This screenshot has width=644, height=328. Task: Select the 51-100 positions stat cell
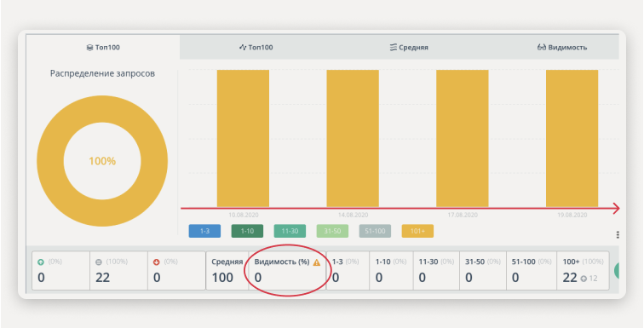[531, 271]
